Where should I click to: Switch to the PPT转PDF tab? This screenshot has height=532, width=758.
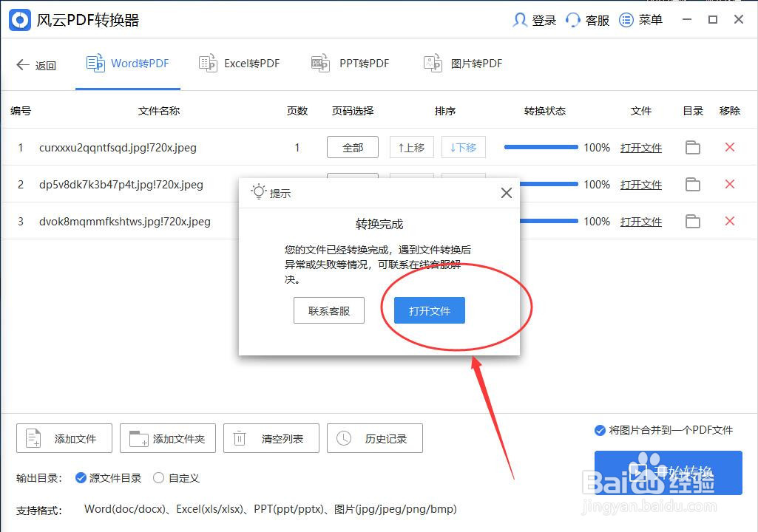[350, 64]
